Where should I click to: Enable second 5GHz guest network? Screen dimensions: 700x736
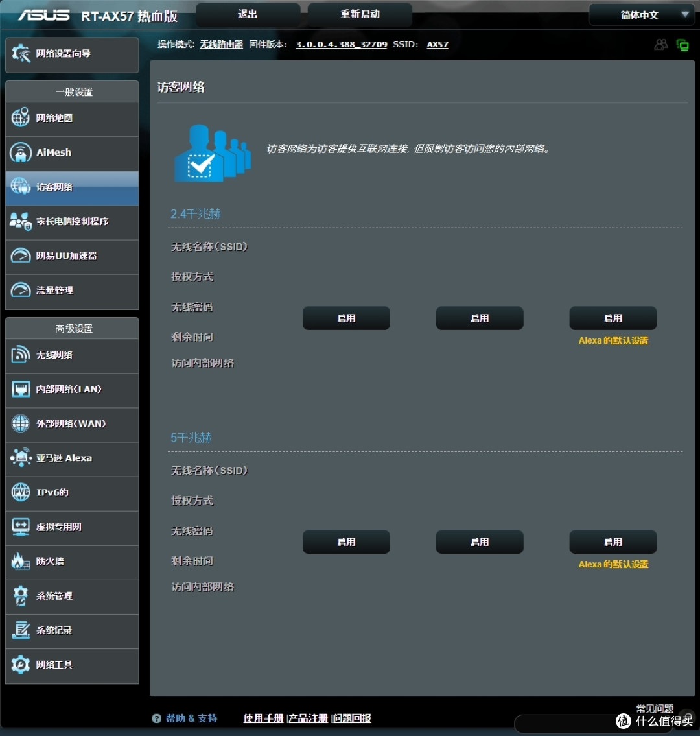(480, 542)
